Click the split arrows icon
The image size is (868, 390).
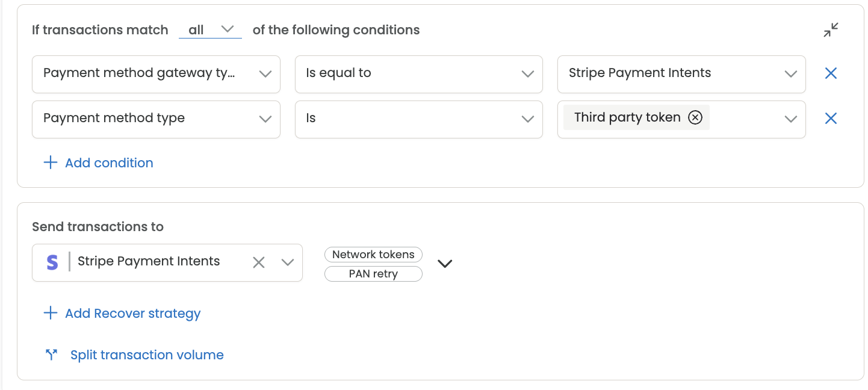click(51, 355)
